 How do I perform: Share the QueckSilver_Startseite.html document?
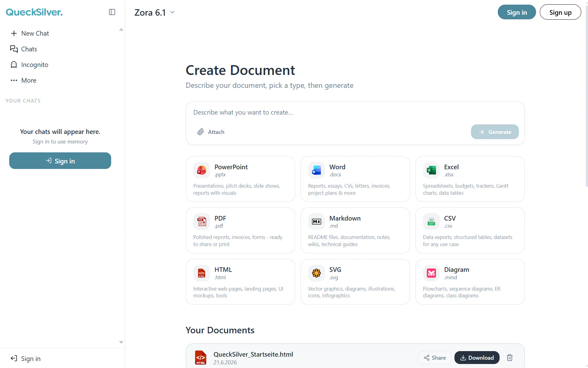pyautogui.click(x=434, y=358)
